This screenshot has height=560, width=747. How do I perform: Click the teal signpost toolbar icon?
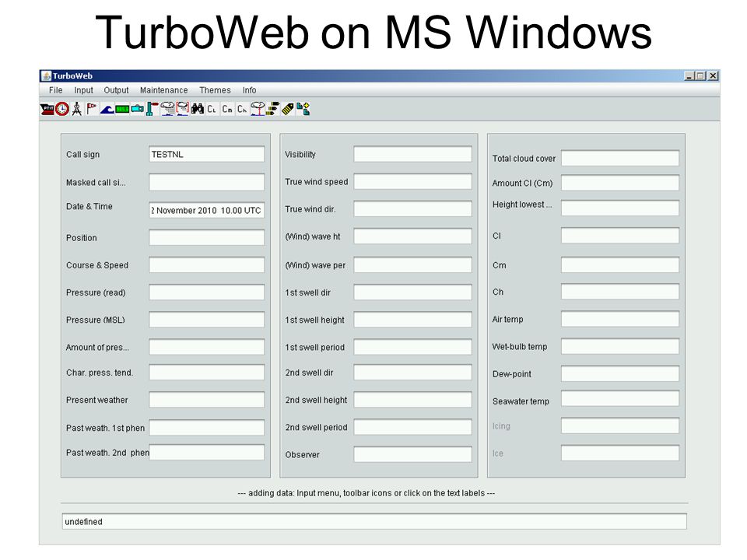(152, 109)
